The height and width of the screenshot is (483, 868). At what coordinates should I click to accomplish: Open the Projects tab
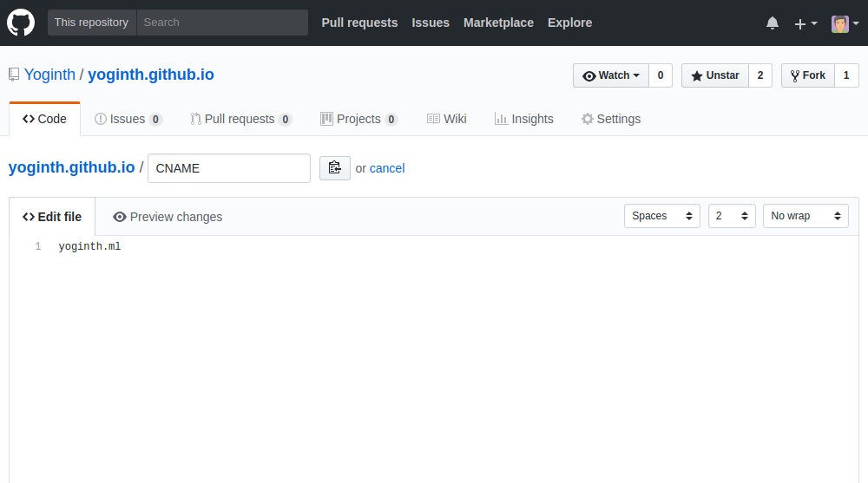pyautogui.click(x=358, y=119)
